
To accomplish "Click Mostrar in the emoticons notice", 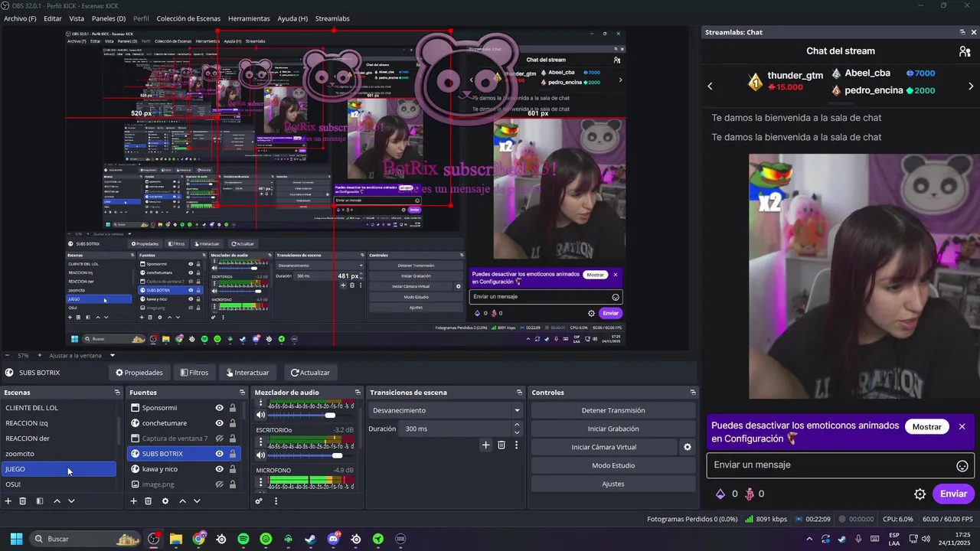I will 926,427.
